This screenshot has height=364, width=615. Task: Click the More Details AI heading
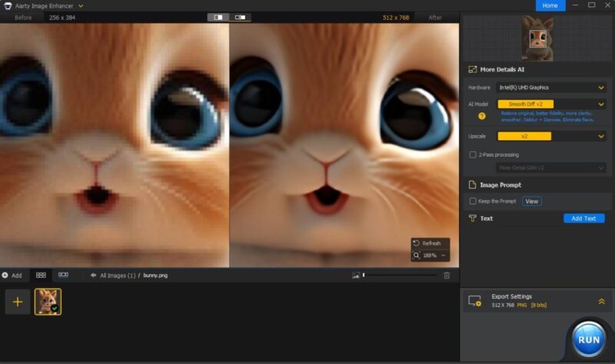point(502,70)
